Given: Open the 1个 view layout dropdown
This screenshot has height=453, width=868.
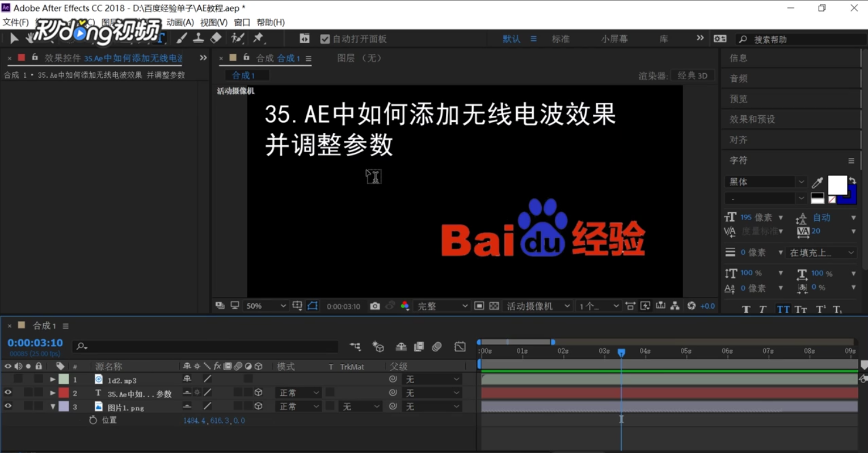Looking at the screenshot, I should (599, 306).
